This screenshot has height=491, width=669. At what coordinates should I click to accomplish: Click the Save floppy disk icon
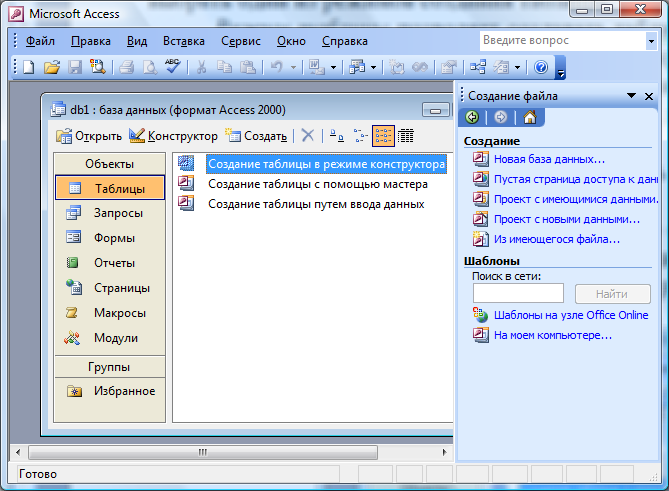tap(75, 67)
